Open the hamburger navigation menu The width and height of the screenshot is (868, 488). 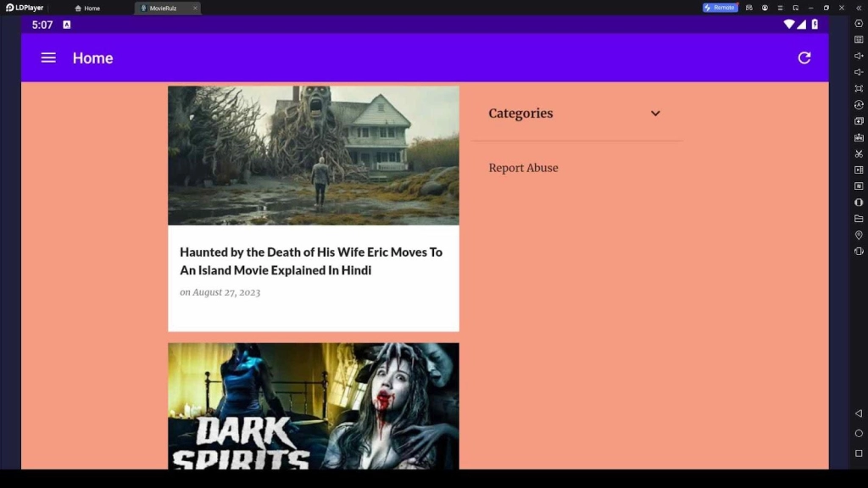pyautogui.click(x=48, y=58)
